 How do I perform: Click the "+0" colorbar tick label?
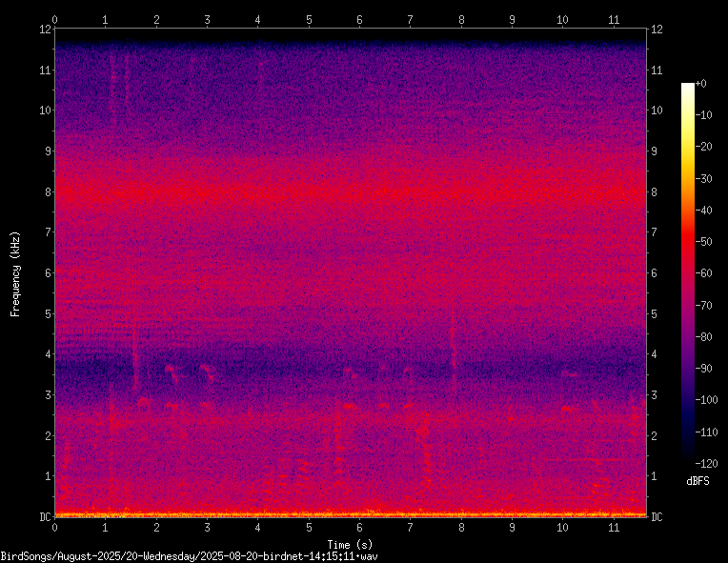tap(701, 84)
